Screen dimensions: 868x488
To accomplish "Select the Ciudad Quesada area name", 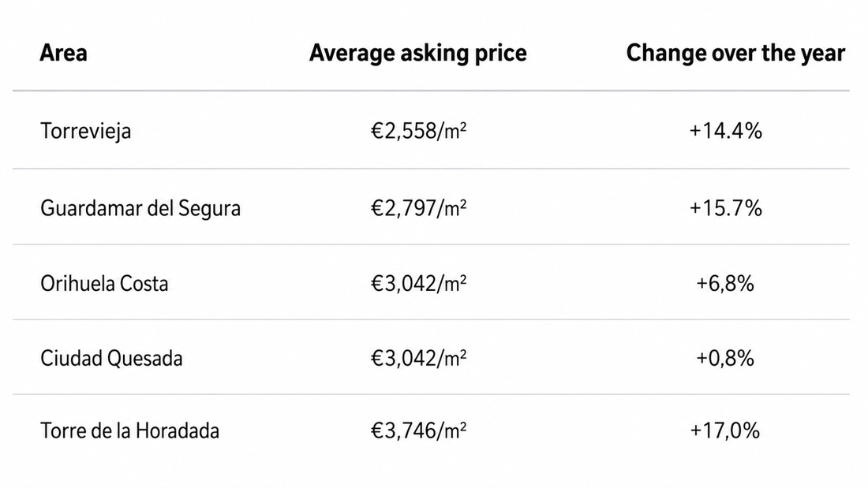I will (111, 359).
